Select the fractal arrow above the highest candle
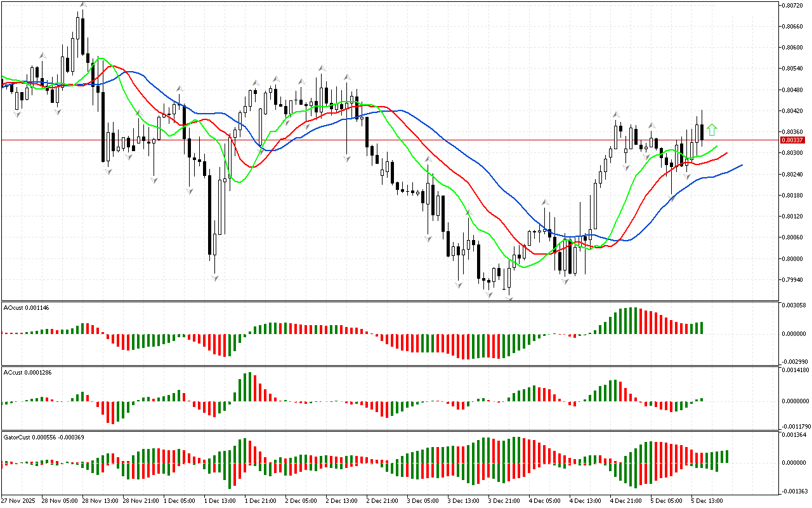This screenshot has width=812, height=508. pyautogui.click(x=82, y=5)
